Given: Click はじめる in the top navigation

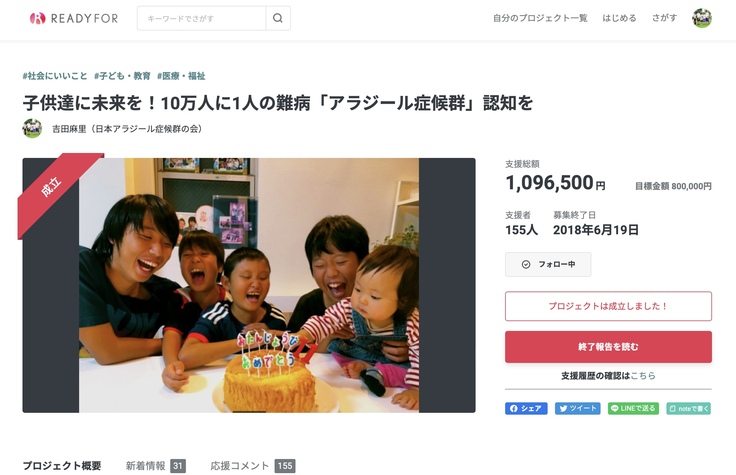Looking at the screenshot, I should pyautogui.click(x=619, y=18).
